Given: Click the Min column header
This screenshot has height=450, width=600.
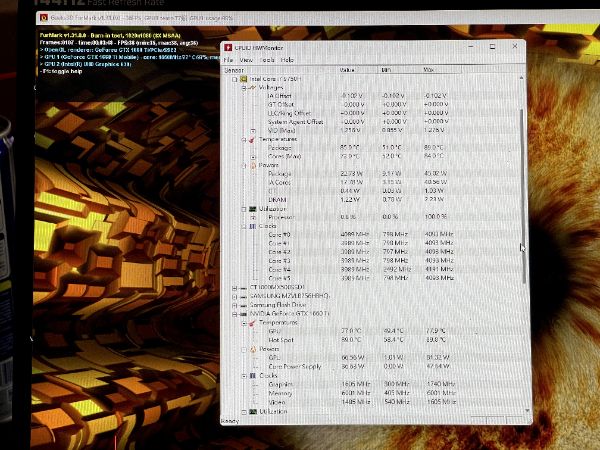Looking at the screenshot, I should (400, 70).
